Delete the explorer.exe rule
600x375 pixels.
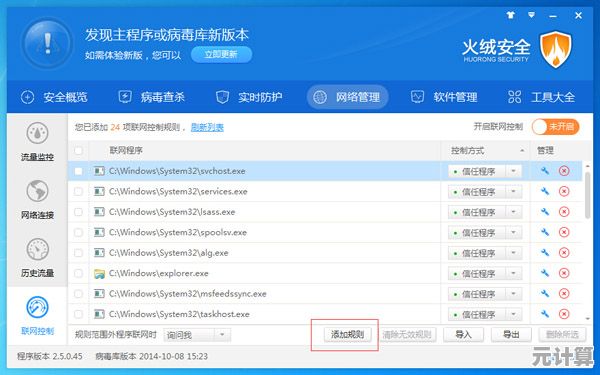(564, 273)
